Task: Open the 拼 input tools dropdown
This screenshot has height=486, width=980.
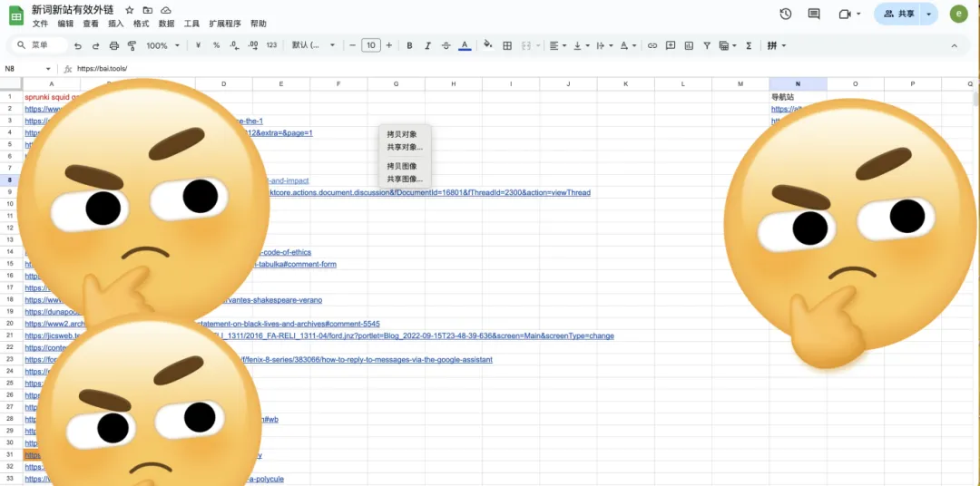Action: click(x=776, y=45)
